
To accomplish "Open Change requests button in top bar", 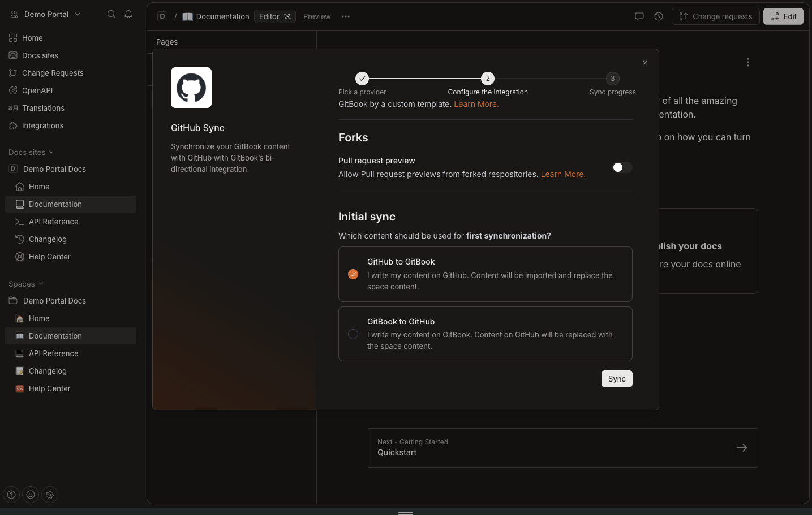I will [715, 16].
